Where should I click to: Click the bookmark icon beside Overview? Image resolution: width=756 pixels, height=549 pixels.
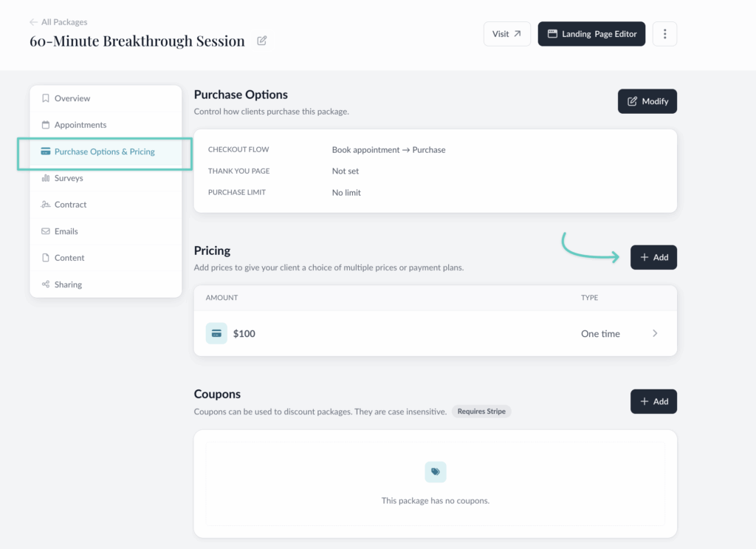pos(46,98)
